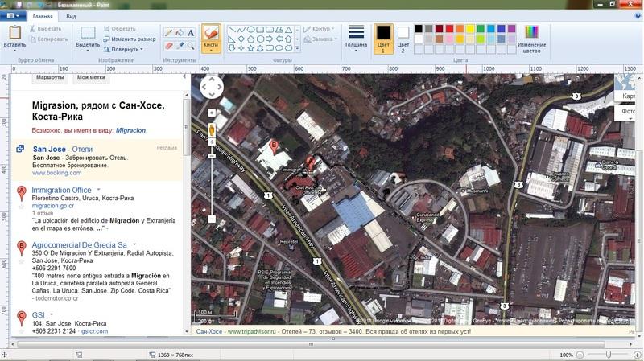Choose the Six-point star shape
The height and width of the screenshot is (361, 644).
point(260,48)
